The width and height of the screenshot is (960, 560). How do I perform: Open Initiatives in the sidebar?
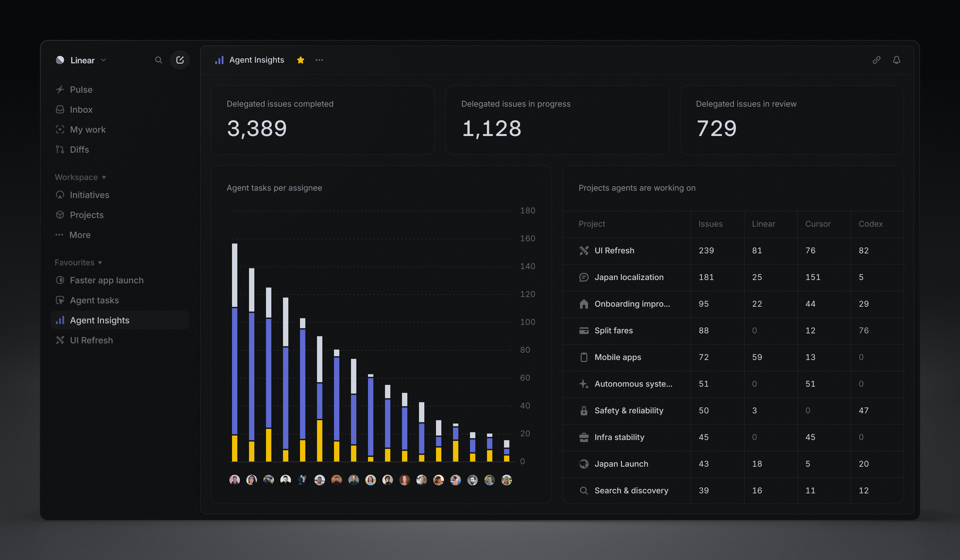tap(120, 195)
